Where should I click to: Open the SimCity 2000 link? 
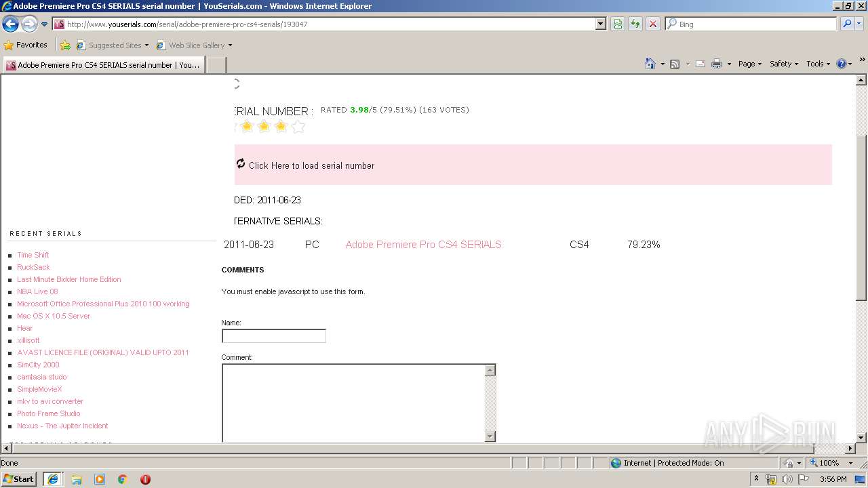coord(38,365)
